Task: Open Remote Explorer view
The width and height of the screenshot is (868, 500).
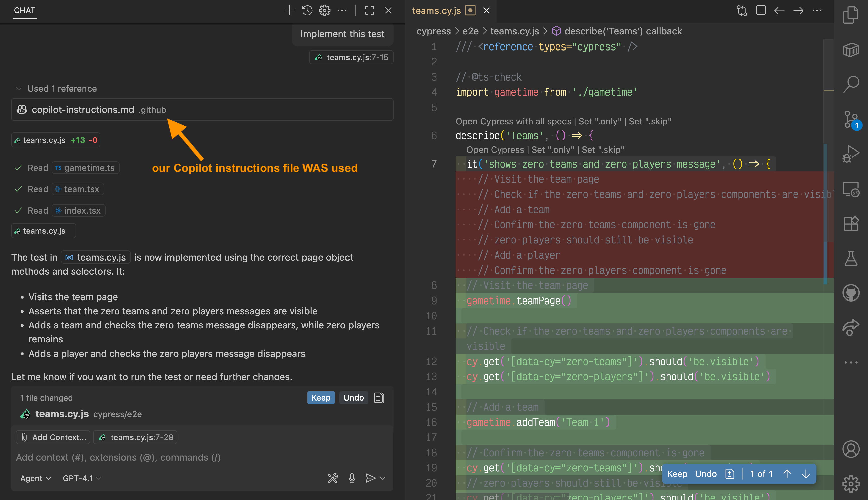Action: point(851,189)
